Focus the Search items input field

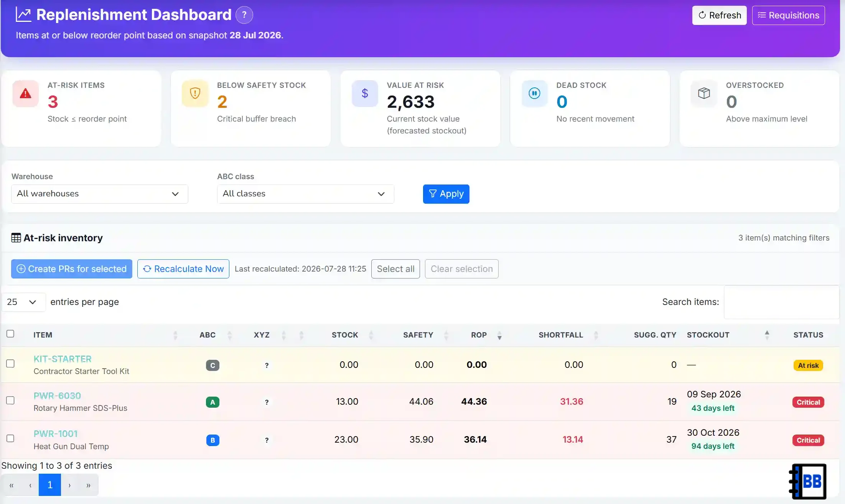(x=781, y=302)
